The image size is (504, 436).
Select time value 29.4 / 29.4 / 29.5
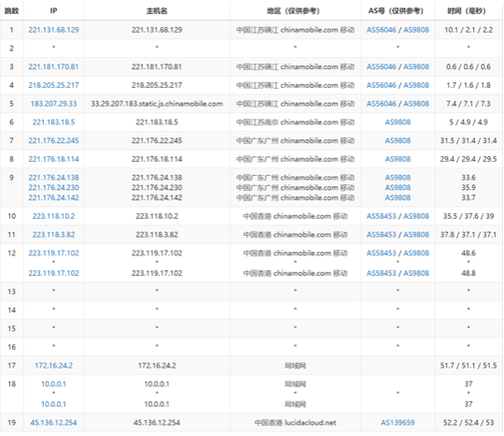click(x=468, y=159)
